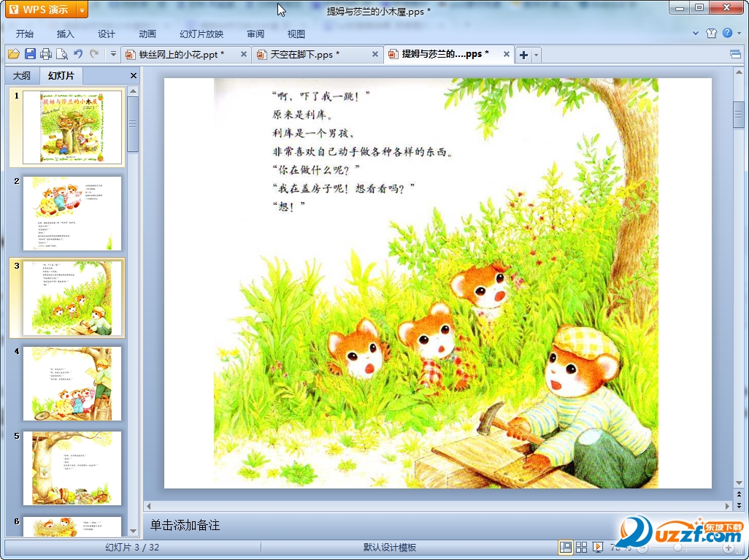Create new document with plus button
This screenshot has height=560, width=749.
523,55
